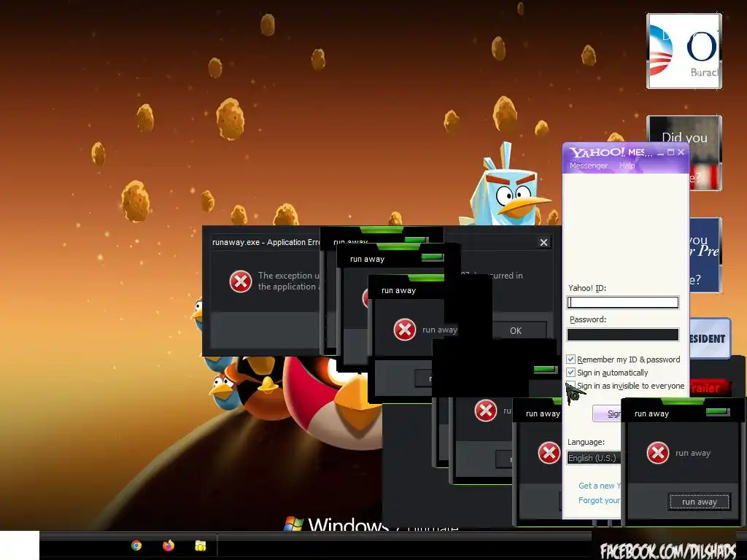Screen dimensions: 747x560
Task: Click the run away button in front dialog
Action: [699, 502]
